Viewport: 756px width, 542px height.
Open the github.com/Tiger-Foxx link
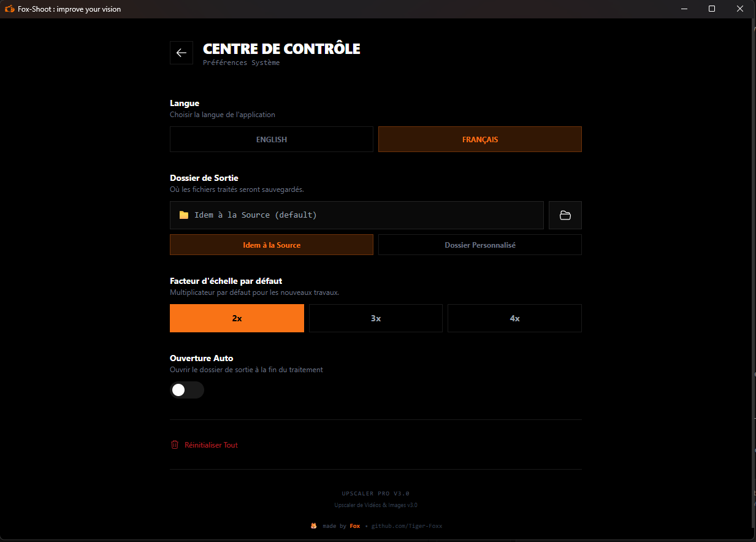click(x=407, y=526)
